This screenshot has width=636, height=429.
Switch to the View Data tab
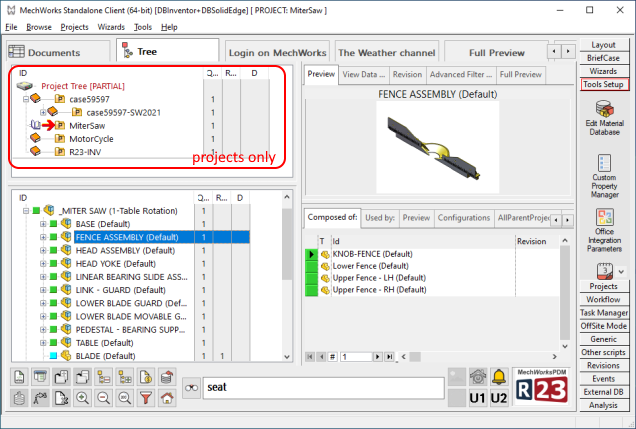coord(363,75)
